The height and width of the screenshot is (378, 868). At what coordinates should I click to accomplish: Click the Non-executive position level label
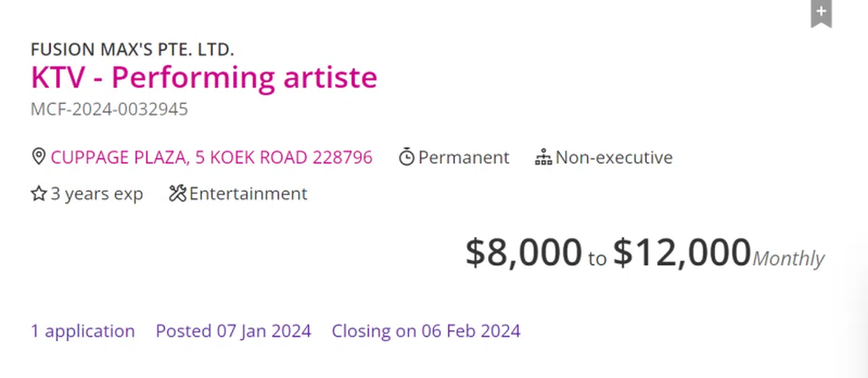click(613, 157)
